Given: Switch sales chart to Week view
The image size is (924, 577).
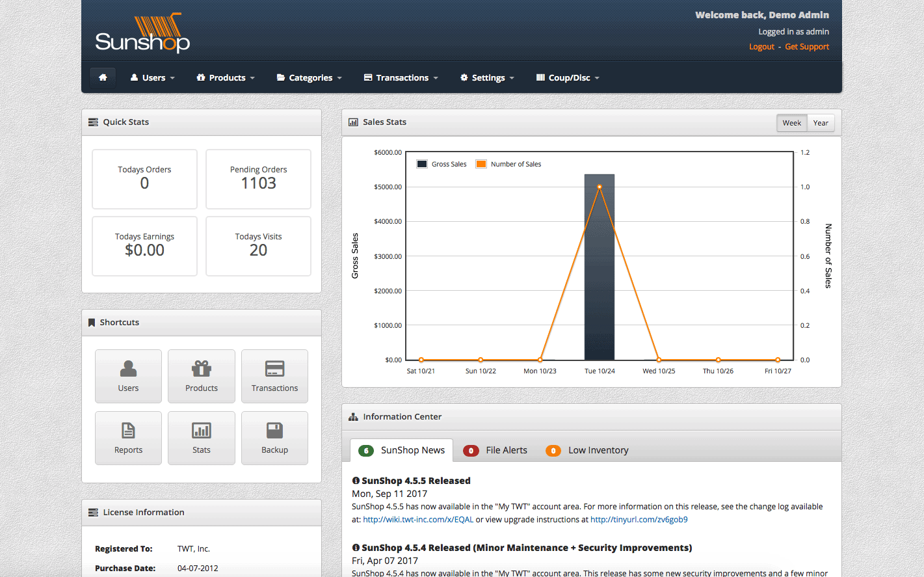Looking at the screenshot, I should tap(791, 123).
